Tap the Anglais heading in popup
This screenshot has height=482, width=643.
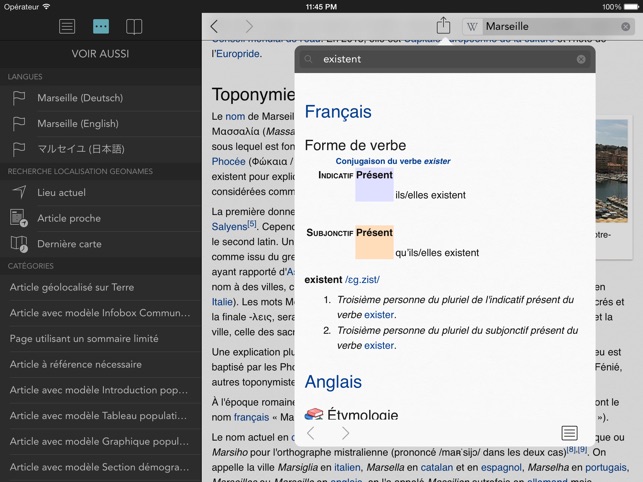(333, 381)
